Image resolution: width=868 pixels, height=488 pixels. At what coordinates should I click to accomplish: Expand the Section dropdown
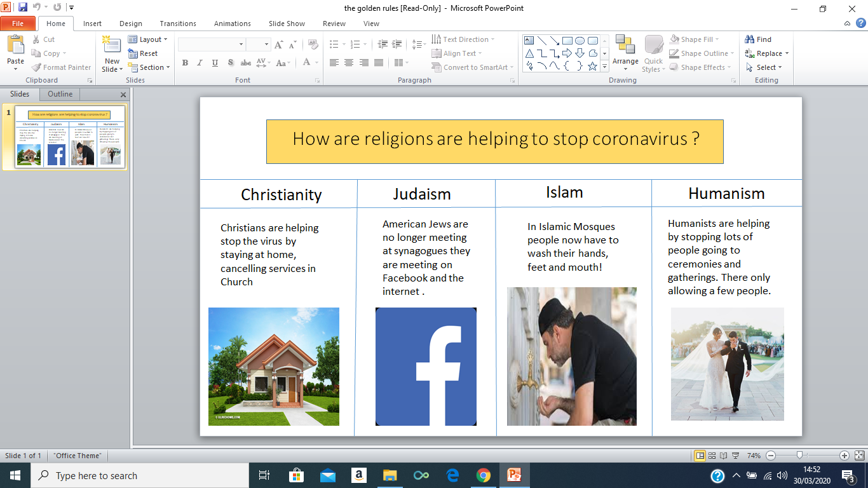149,67
